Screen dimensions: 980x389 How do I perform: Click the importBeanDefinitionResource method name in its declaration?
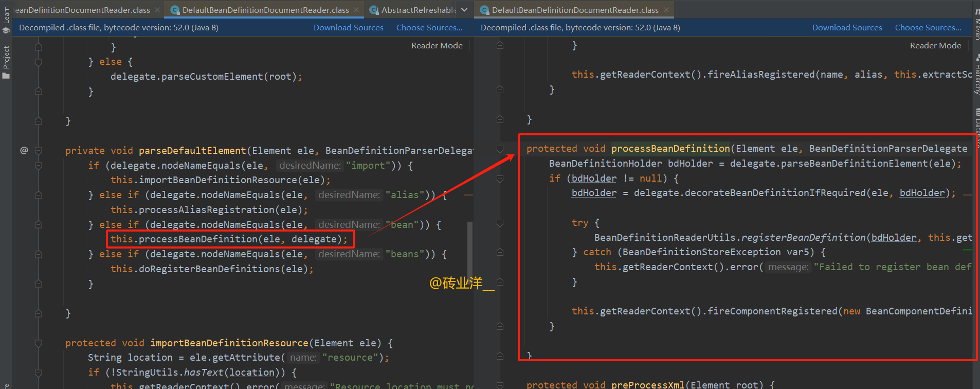point(229,343)
